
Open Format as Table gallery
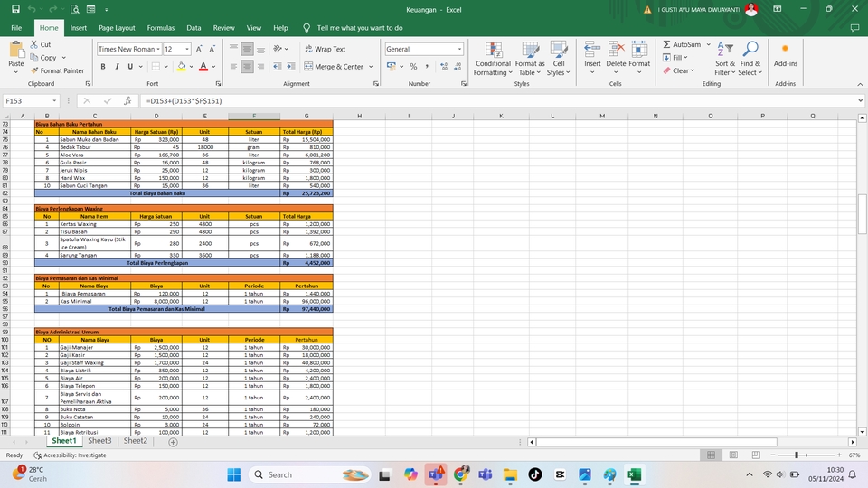point(530,59)
